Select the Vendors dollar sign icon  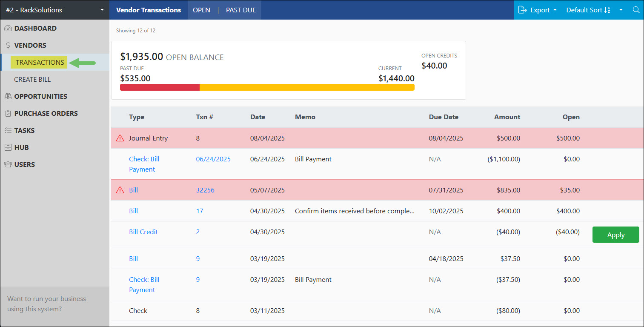tap(9, 45)
